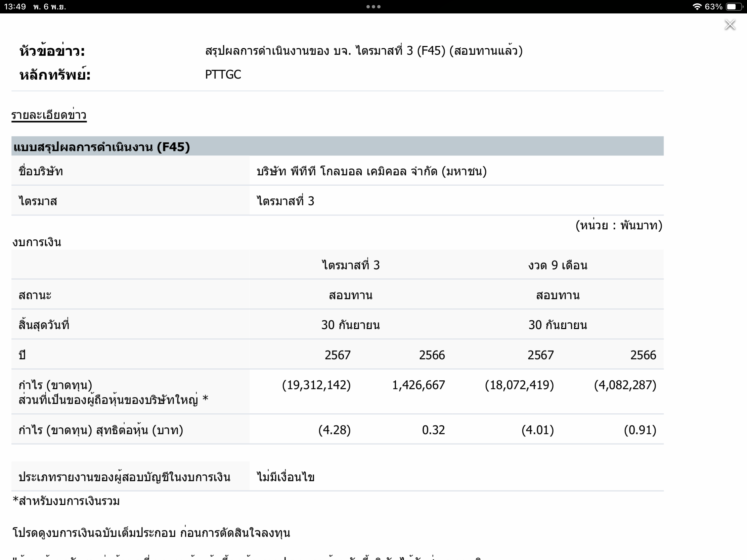Tap the Wi-Fi status icon
The width and height of the screenshot is (747, 560).
click(x=697, y=7)
